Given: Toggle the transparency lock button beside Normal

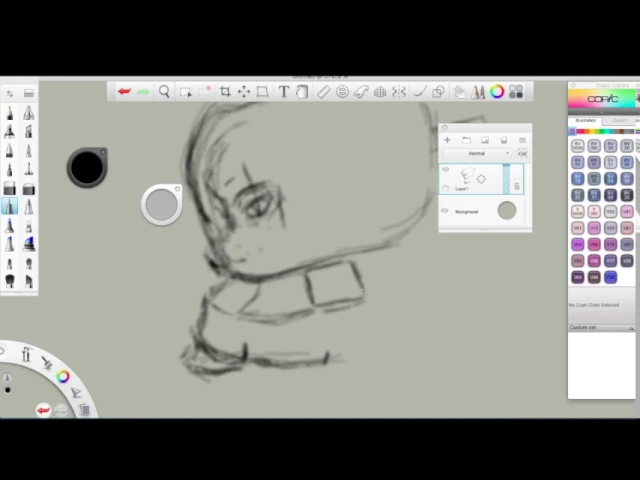Looking at the screenshot, I should click(x=522, y=153).
